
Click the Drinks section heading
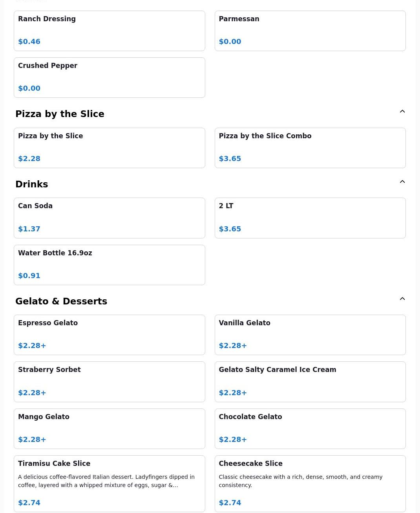(x=32, y=184)
